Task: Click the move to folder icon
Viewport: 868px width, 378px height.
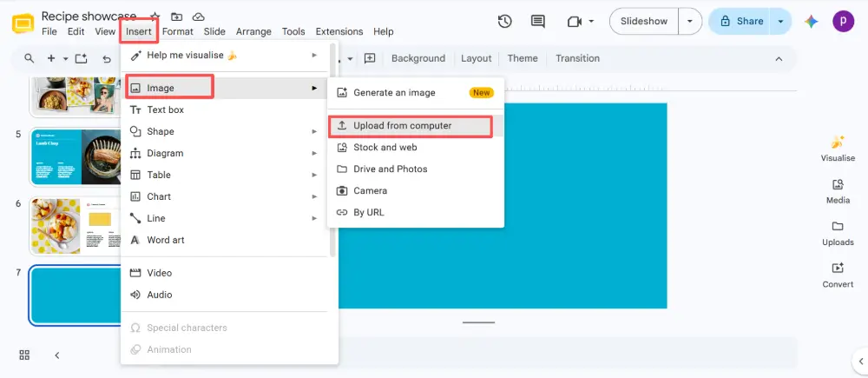Action: click(176, 17)
